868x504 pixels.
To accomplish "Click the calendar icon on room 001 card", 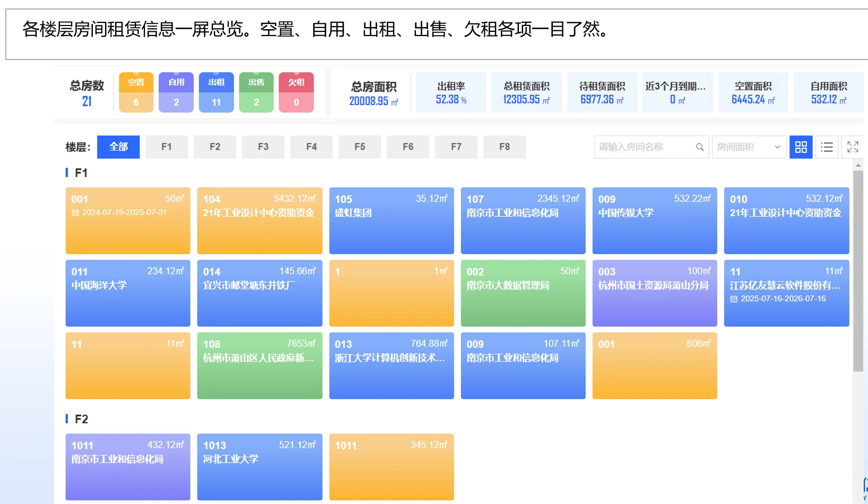I will pyautogui.click(x=75, y=212).
